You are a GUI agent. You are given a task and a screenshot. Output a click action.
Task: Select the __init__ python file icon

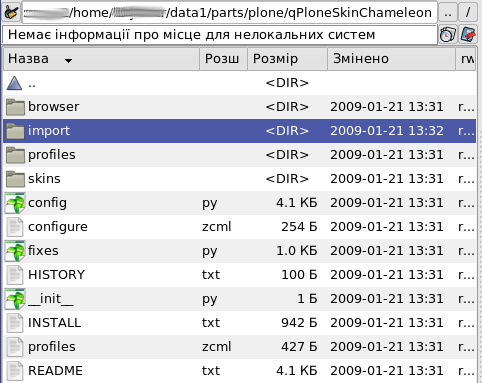[x=15, y=299]
